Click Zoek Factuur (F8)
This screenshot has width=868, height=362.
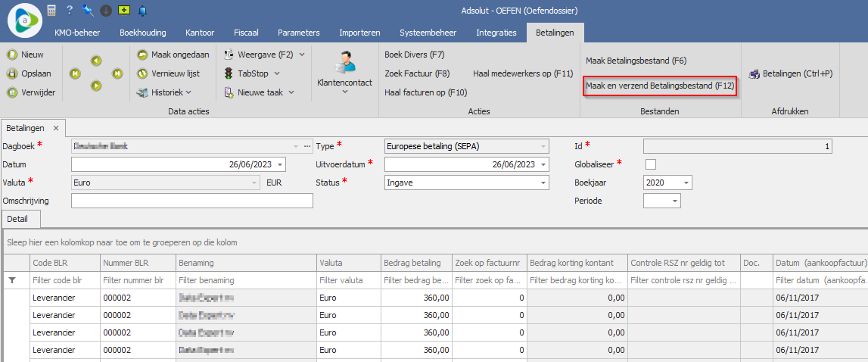tap(418, 73)
